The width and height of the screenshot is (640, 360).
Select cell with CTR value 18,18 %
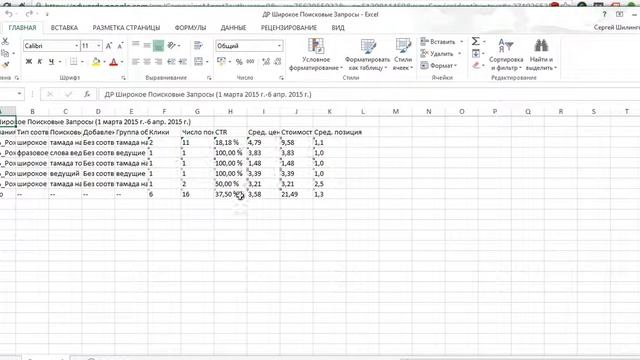tap(230, 142)
